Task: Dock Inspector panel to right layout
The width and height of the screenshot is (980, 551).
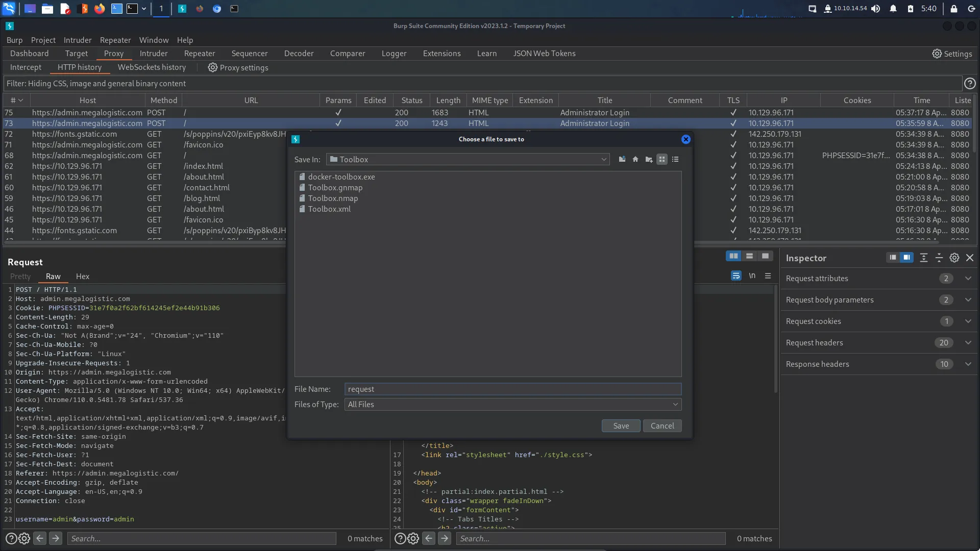Action: 906,258
